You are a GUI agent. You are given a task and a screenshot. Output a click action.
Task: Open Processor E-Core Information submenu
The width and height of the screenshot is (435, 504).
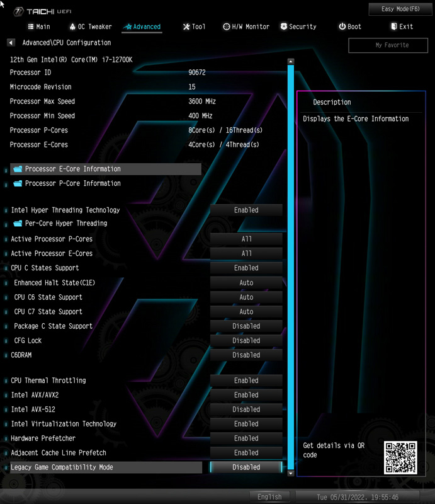[x=106, y=169]
